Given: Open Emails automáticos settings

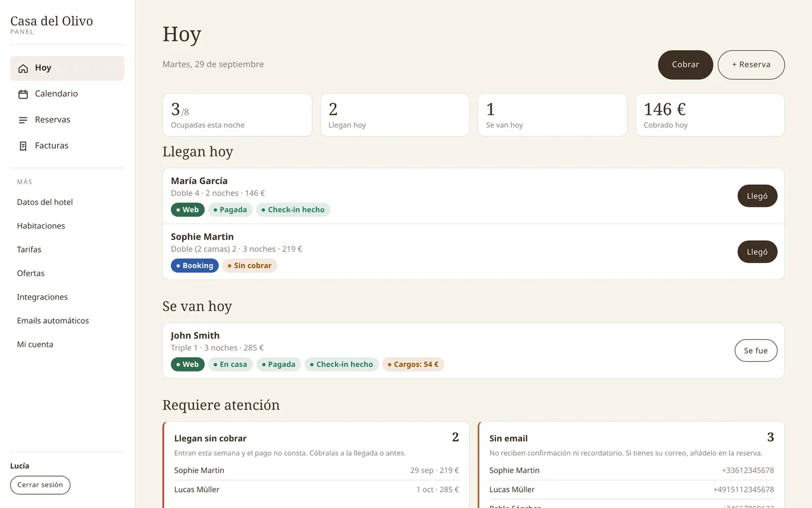Looking at the screenshot, I should pos(67,321).
